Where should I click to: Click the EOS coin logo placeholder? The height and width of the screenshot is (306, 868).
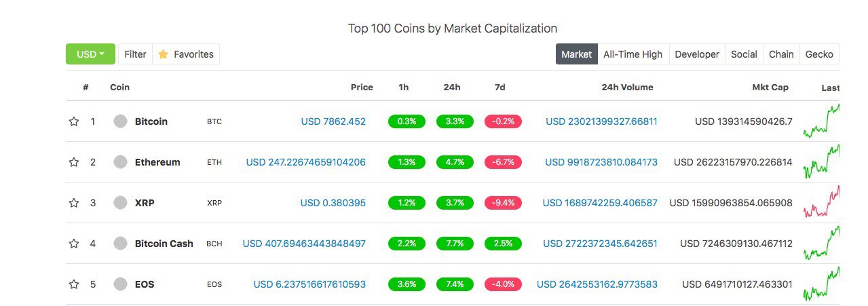[120, 284]
